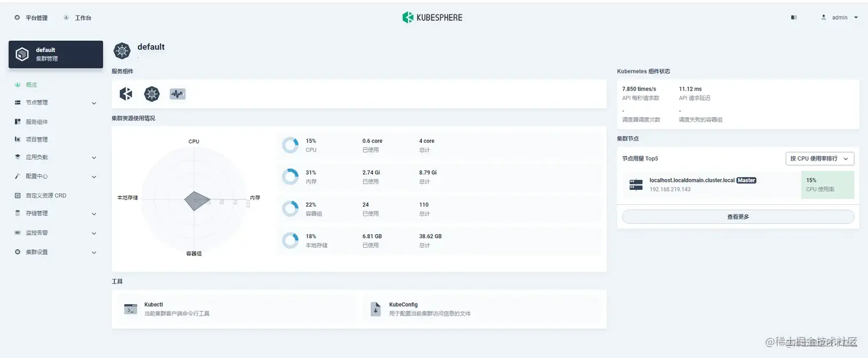Click node localhost.localdomain.cluster.local
The width and height of the screenshot is (868, 358).
[692, 180]
